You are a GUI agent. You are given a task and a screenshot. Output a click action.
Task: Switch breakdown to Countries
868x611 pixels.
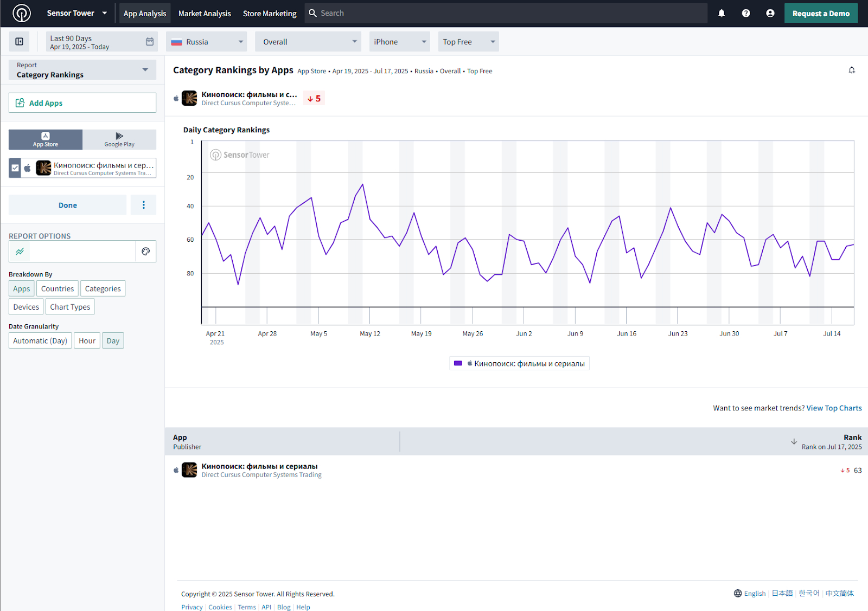point(58,289)
